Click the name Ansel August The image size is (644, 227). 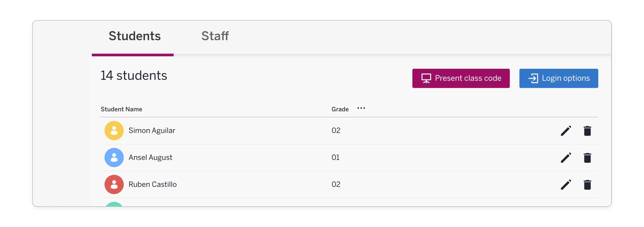pos(150,158)
